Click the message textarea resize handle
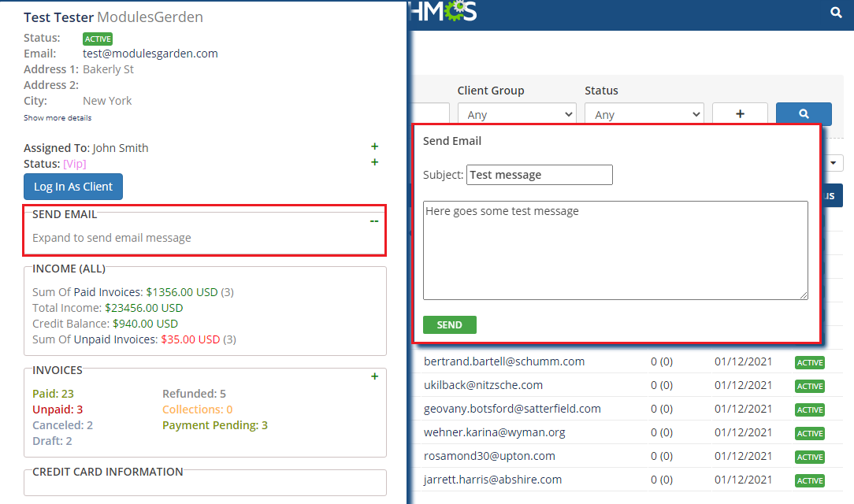The width and height of the screenshot is (854, 504). pos(804,295)
